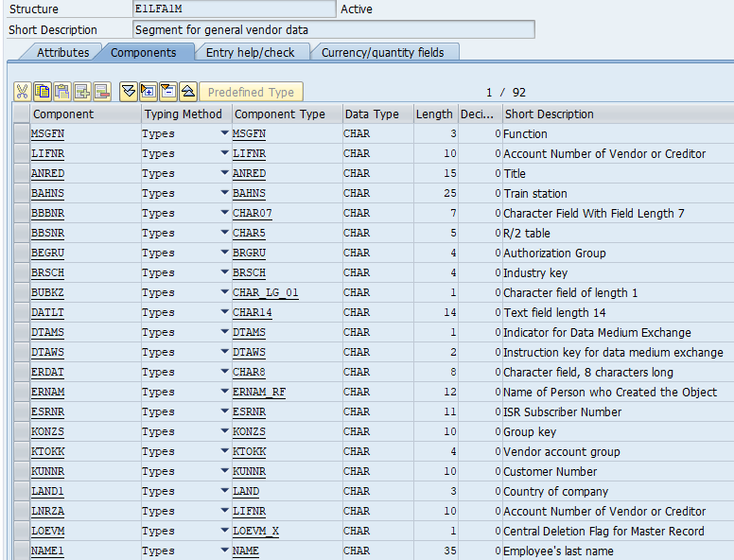The width and height of the screenshot is (734, 560).
Task: Mark the LAND1 row with its selector
Action: point(21,492)
